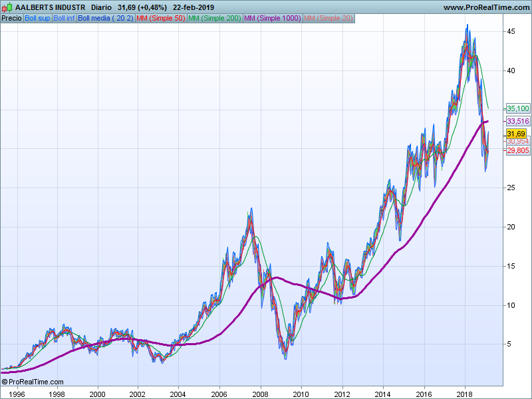Click the 40 price axis label
Screen dimensions: 532x399
(x=511, y=70)
